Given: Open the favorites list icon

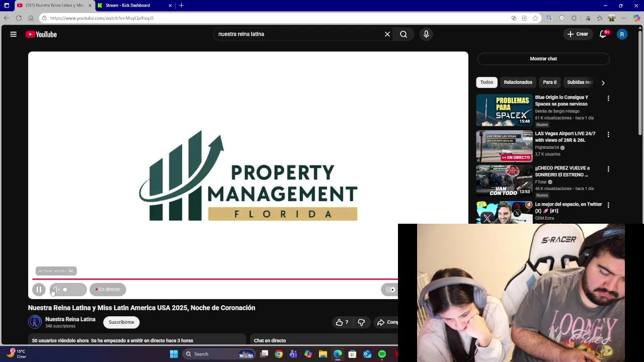Looking at the screenshot, I should [x=600, y=18].
